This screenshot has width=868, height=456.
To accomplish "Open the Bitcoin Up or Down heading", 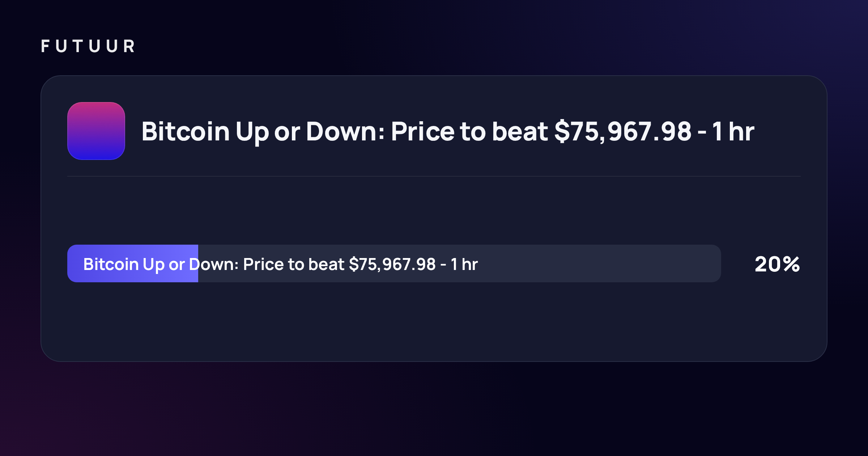I will pos(448,131).
